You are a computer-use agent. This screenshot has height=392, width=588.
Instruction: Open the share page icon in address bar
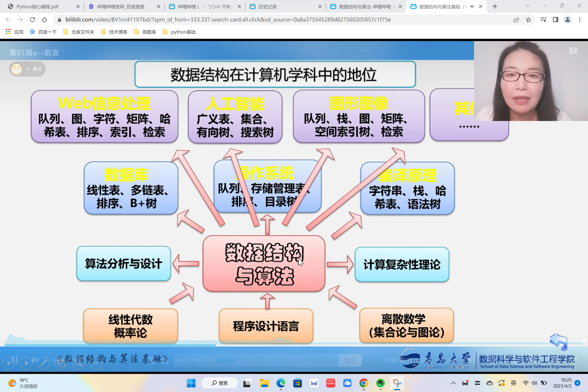click(x=516, y=19)
